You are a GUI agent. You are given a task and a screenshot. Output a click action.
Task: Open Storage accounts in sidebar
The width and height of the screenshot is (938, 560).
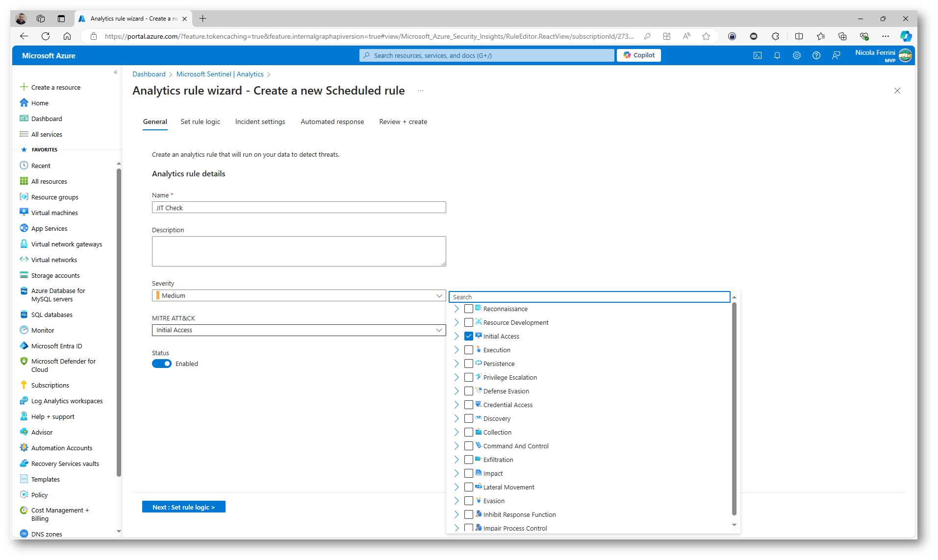pyautogui.click(x=55, y=275)
